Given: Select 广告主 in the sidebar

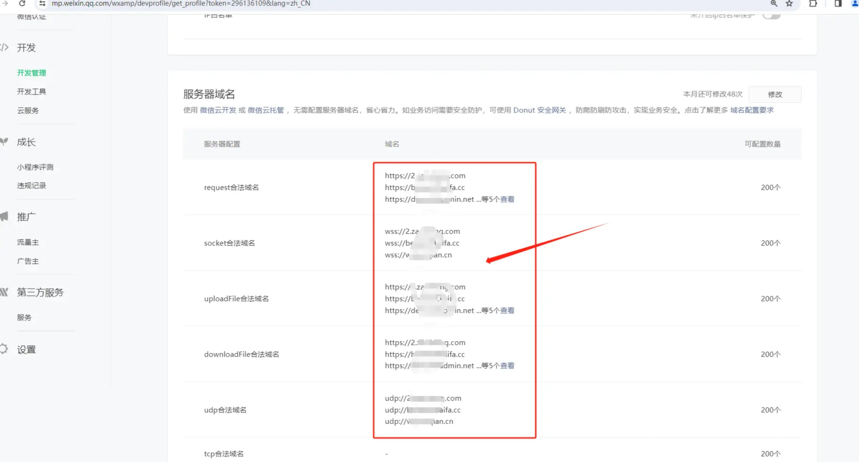Looking at the screenshot, I should pyautogui.click(x=28, y=261).
